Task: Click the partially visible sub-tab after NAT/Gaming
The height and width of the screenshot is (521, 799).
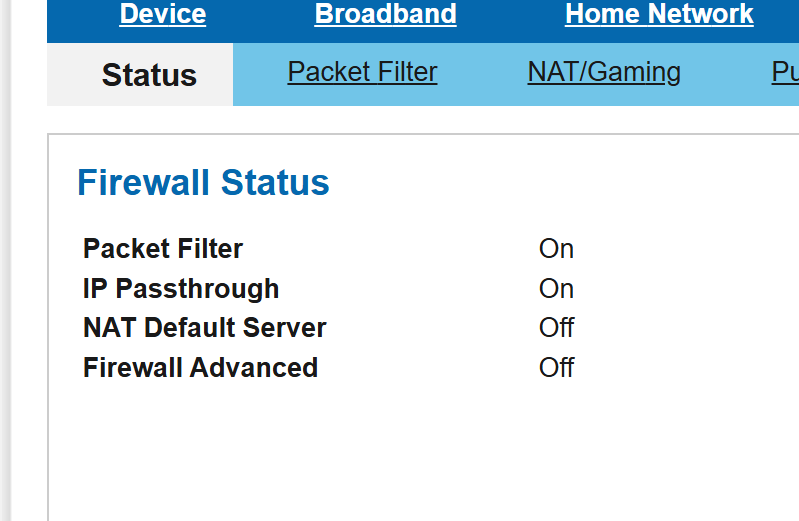Action: pyautogui.click(x=785, y=72)
